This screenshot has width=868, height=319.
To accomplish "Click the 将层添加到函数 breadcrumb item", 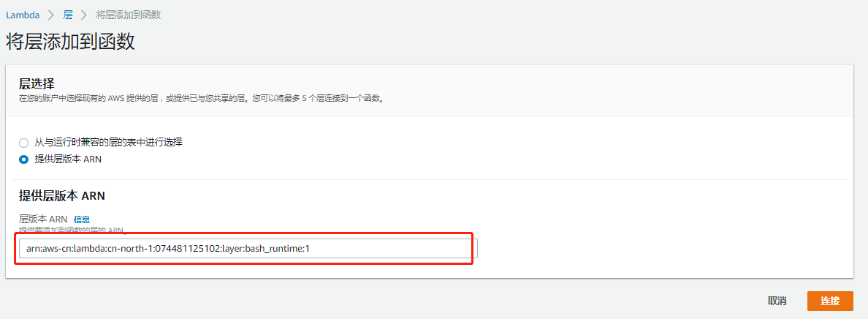I will pos(129,15).
